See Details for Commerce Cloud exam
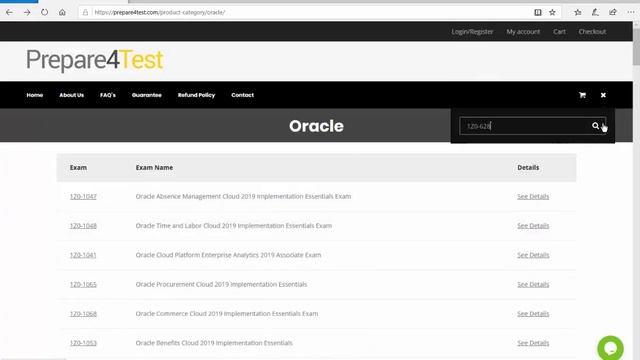This screenshot has height=360, width=640. pyautogui.click(x=533, y=314)
